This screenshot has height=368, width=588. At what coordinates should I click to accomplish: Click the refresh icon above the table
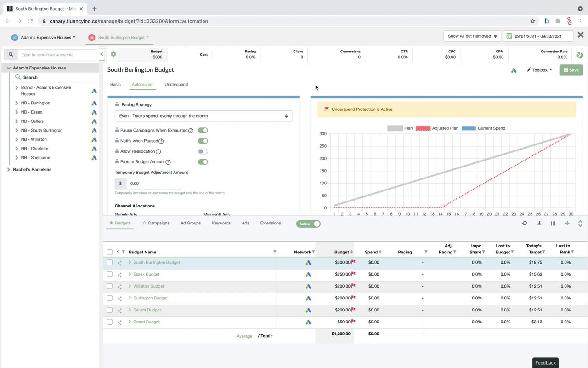pyautogui.click(x=525, y=223)
